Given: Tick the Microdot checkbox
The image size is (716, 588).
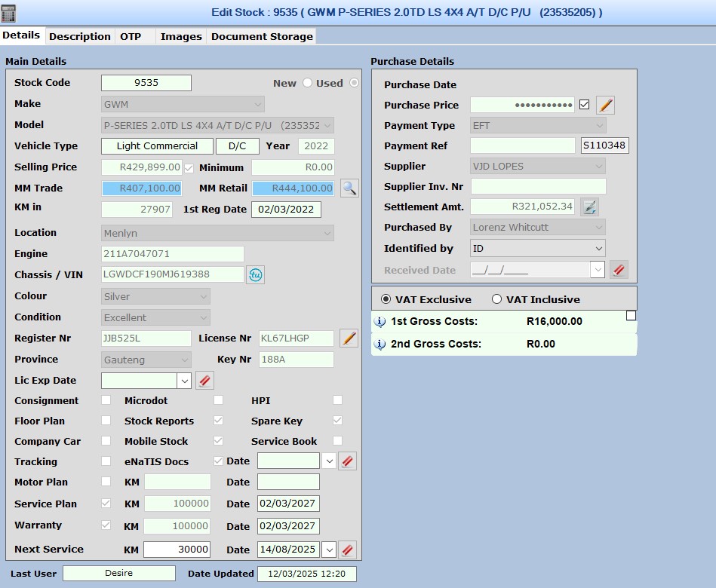Looking at the screenshot, I should click(x=218, y=400).
